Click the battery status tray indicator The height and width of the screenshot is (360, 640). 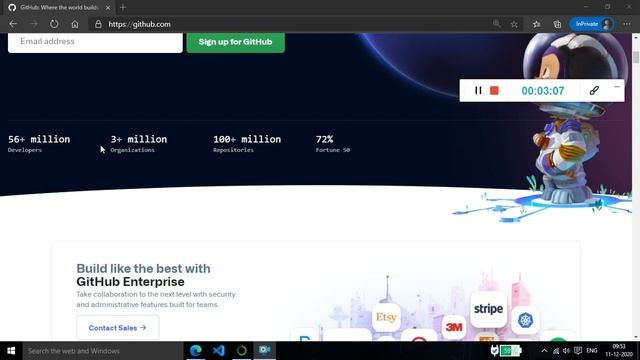click(x=511, y=351)
